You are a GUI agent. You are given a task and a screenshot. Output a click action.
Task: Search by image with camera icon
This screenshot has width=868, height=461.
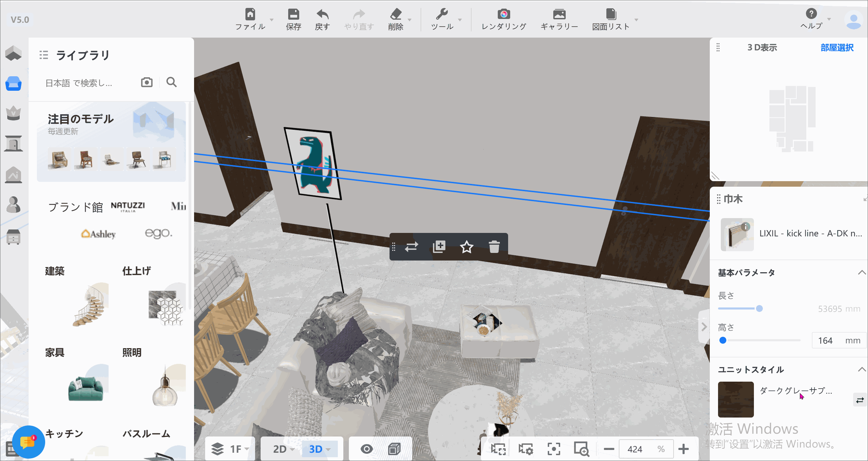point(147,82)
